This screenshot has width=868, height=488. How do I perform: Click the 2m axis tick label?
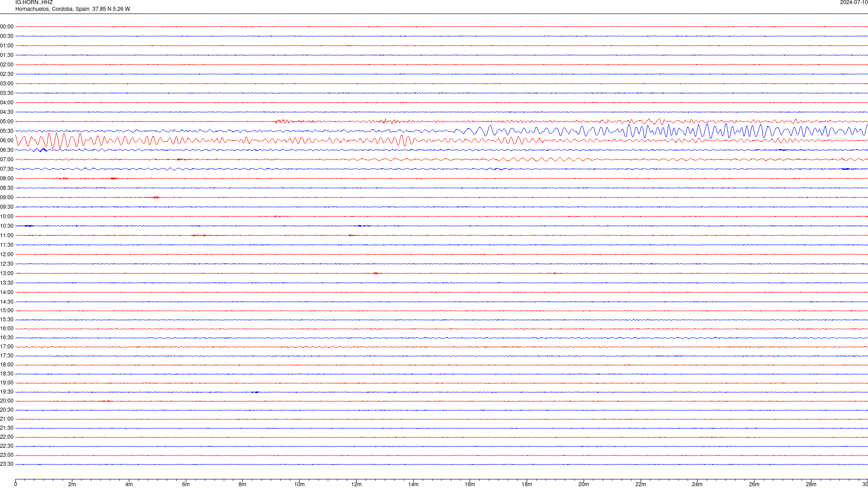point(72,484)
